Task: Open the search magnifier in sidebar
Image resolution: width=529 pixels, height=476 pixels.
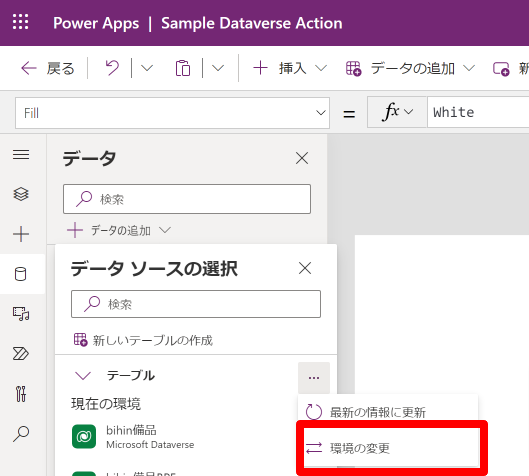Action: pos(21,433)
